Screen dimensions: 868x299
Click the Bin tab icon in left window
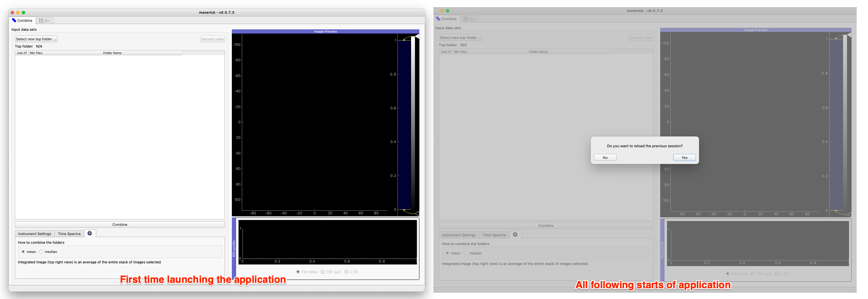click(x=41, y=20)
